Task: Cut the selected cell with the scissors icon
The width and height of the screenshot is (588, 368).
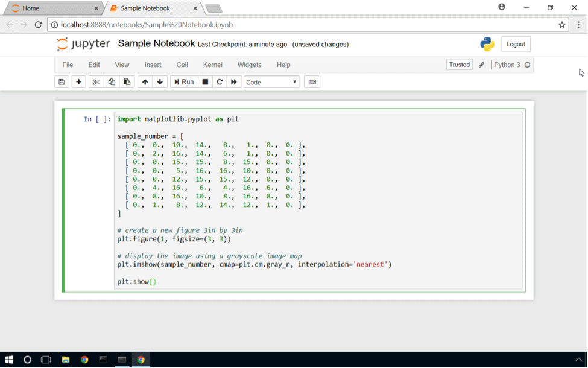Action: 95,81
